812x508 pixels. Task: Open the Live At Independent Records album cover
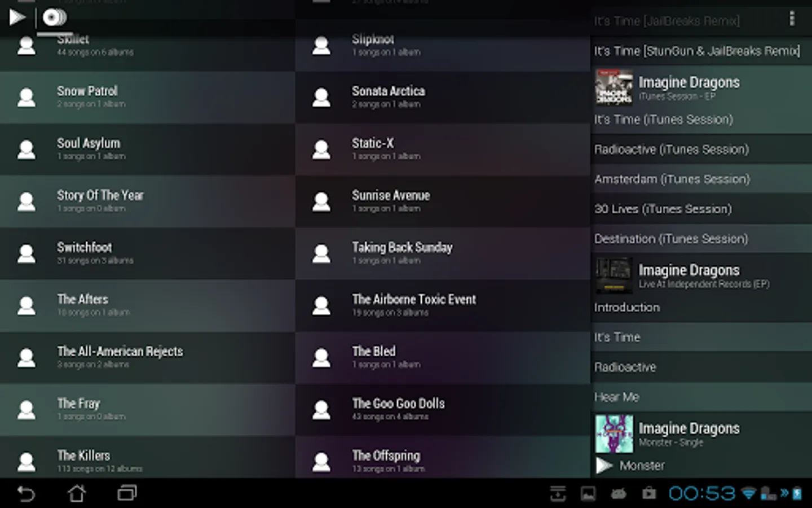click(614, 275)
